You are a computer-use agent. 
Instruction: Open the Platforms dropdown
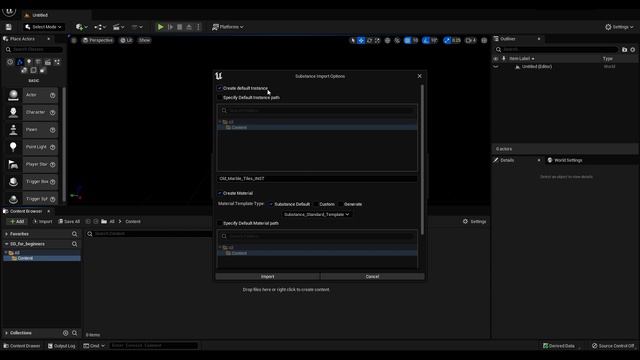pyautogui.click(x=228, y=27)
